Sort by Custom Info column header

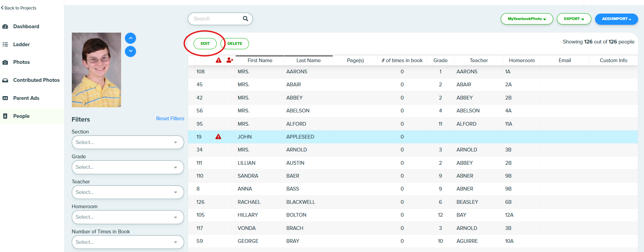[613, 60]
